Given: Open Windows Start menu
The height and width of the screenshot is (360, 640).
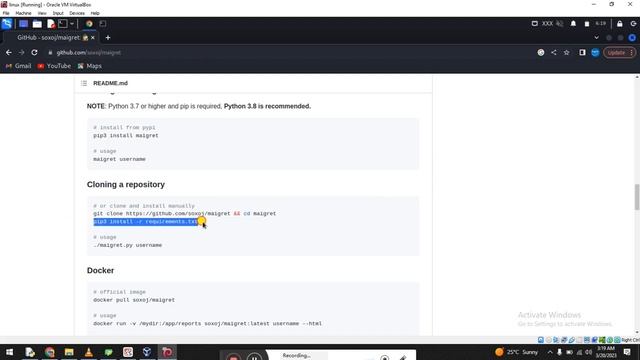Looking at the screenshot, I should 9,352.
